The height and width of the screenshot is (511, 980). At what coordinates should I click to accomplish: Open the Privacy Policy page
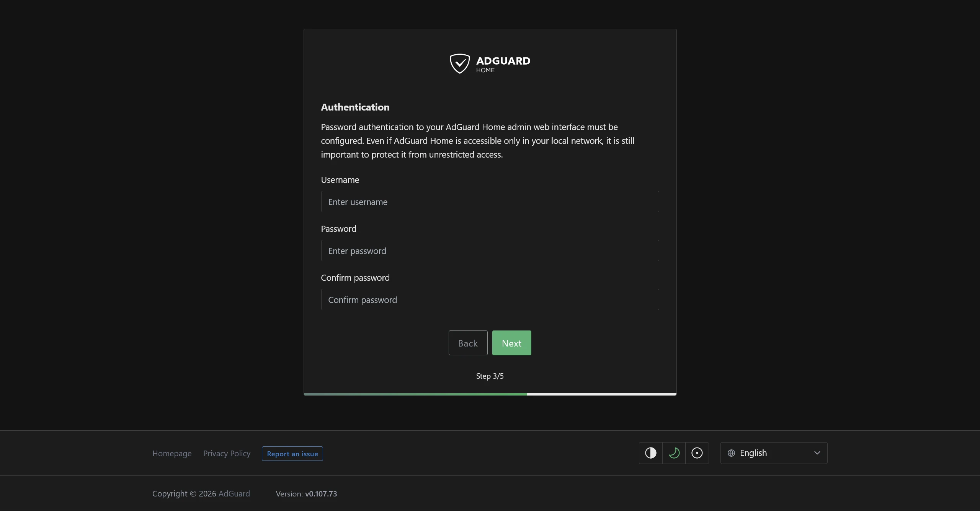tap(227, 453)
